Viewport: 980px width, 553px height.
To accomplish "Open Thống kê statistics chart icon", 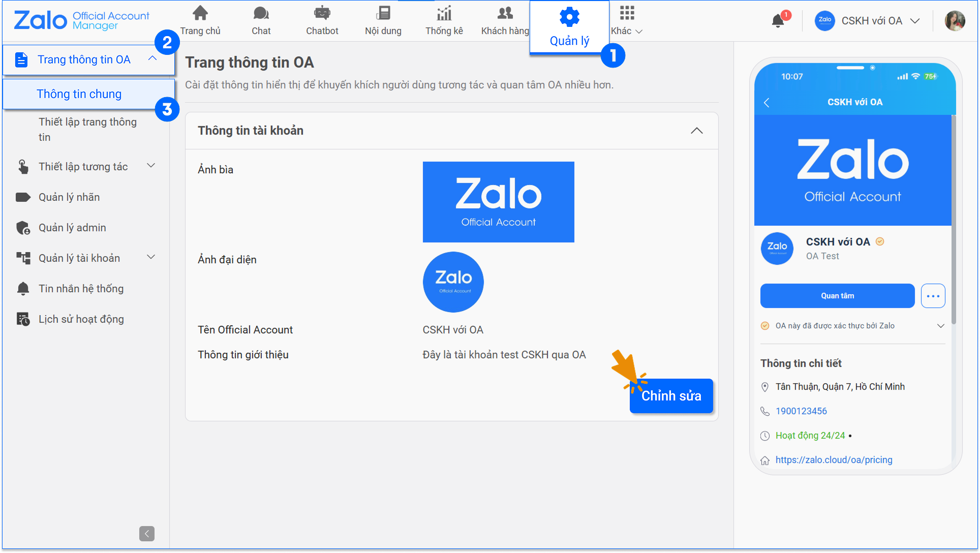I will 444,14.
